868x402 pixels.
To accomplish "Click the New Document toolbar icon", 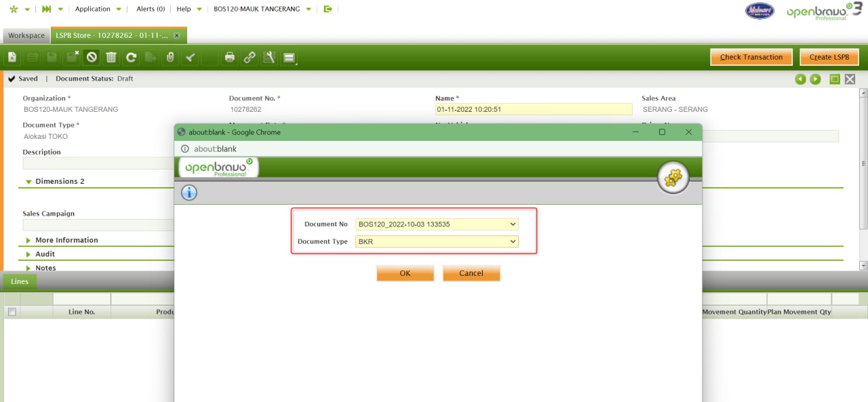I will click(12, 58).
